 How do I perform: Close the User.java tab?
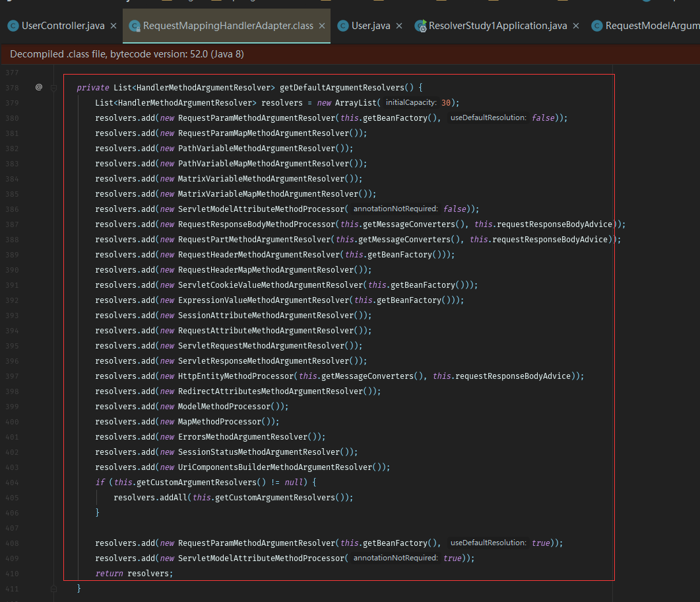(399, 26)
